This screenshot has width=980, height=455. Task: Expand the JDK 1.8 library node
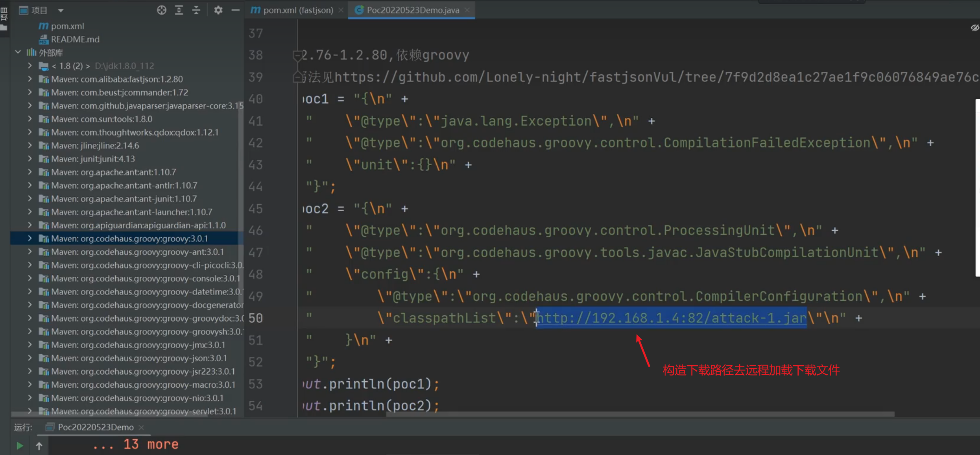[30, 65]
